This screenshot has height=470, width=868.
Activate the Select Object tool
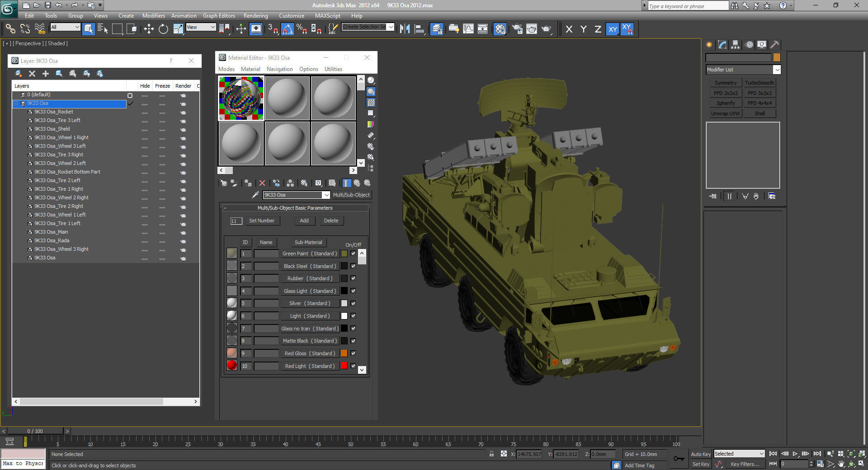[89, 29]
